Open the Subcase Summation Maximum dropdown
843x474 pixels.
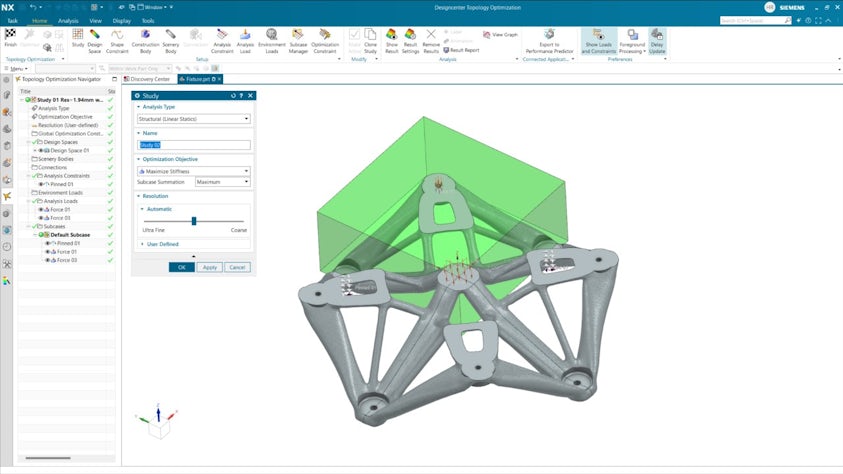click(x=223, y=182)
